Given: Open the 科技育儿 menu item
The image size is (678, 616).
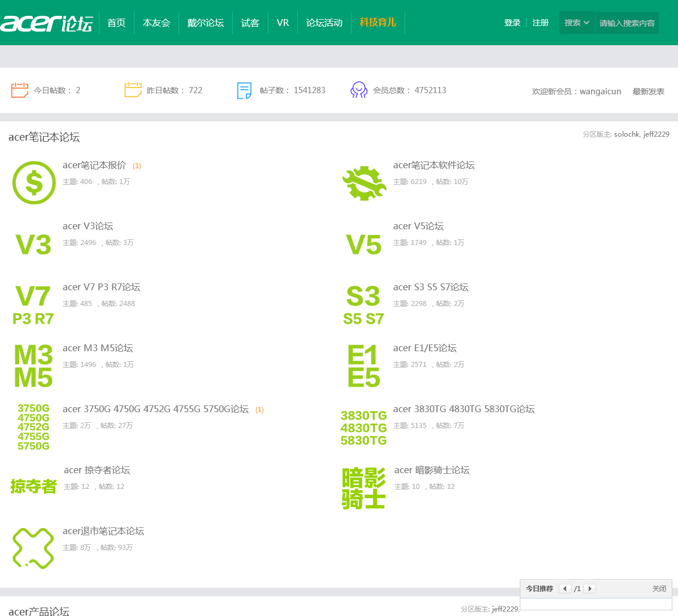Looking at the screenshot, I should tap(378, 23).
